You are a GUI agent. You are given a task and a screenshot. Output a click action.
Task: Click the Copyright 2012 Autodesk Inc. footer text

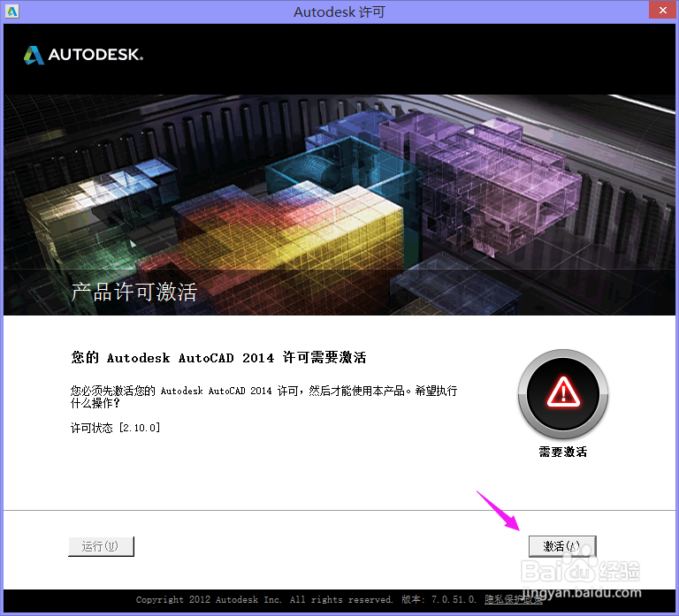pyautogui.click(x=264, y=599)
